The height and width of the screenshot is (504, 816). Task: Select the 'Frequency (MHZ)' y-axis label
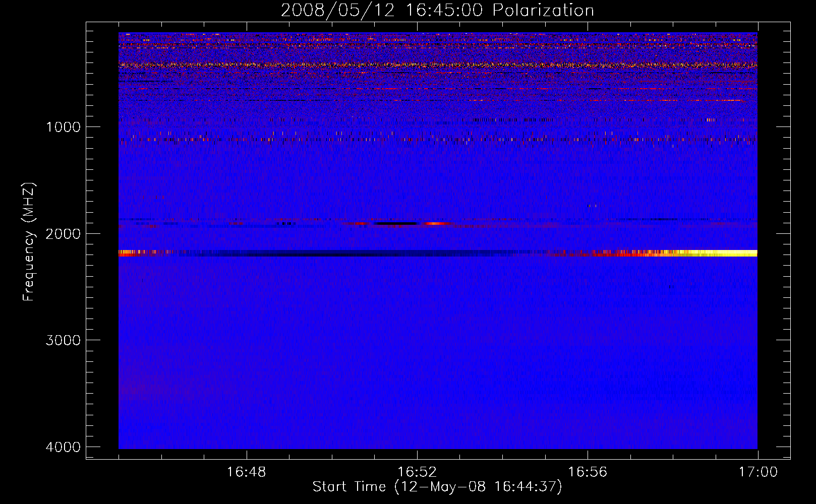coord(29,242)
